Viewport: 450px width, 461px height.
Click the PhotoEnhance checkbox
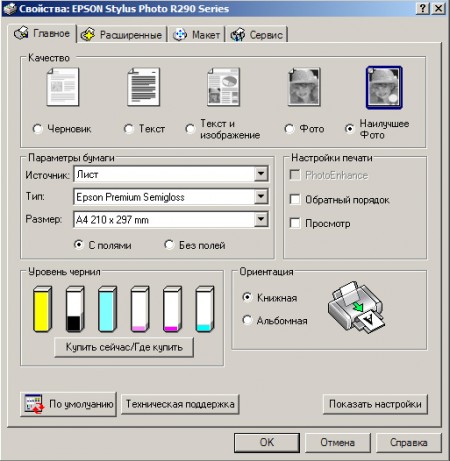(295, 175)
